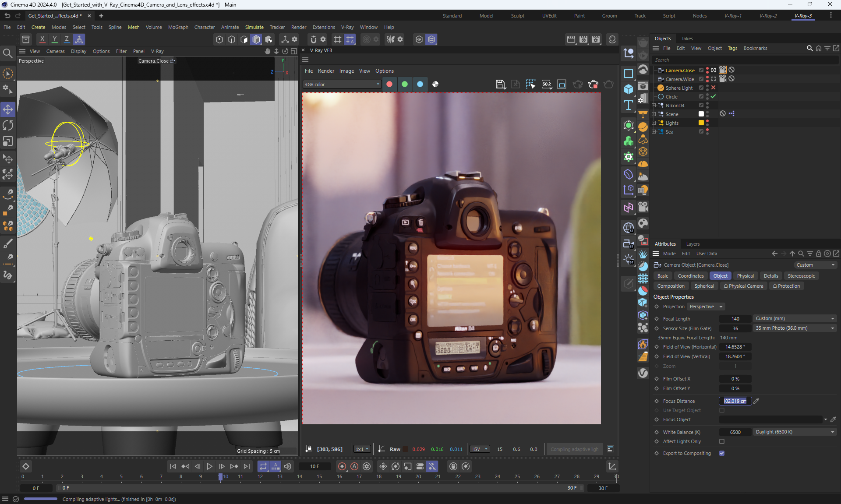Toggle Circle object green enable checkmark
Screen dimensions: 841x504
tap(713, 96)
